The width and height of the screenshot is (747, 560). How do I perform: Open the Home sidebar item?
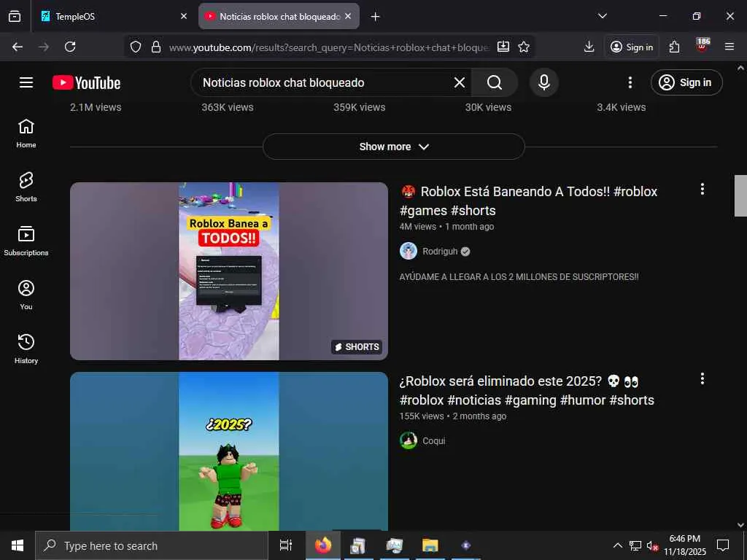(26, 133)
